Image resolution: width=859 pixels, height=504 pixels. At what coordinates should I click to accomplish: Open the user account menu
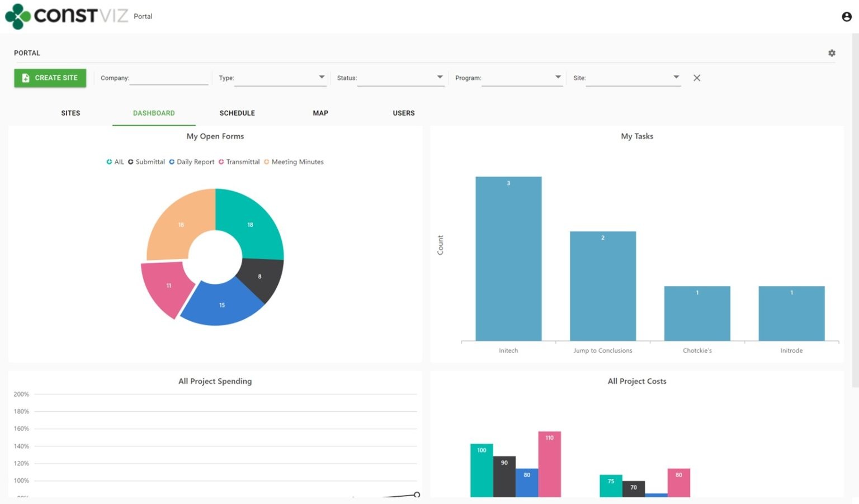[846, 16]
